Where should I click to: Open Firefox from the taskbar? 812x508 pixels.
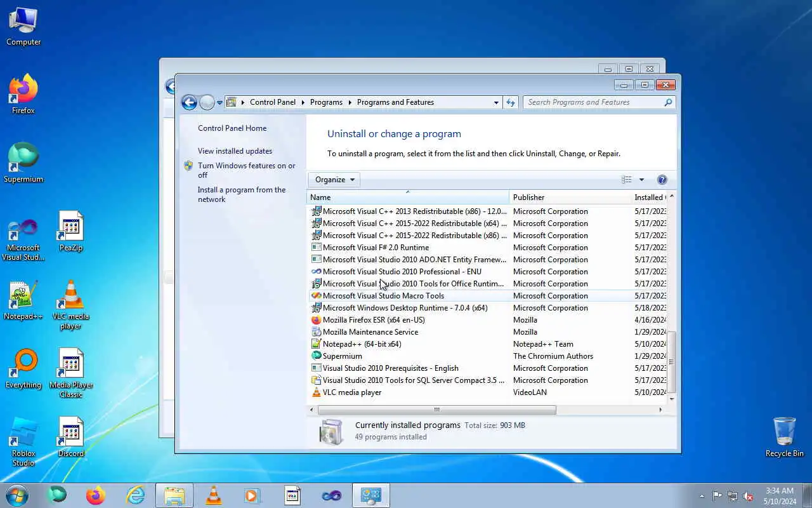click(x=96, y=495)
